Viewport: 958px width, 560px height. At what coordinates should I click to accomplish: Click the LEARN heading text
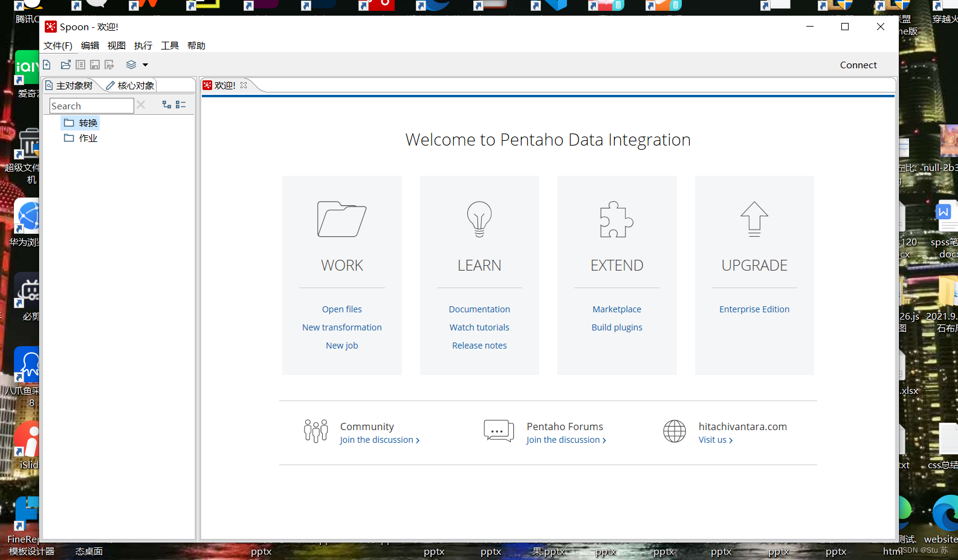(479, 265)
